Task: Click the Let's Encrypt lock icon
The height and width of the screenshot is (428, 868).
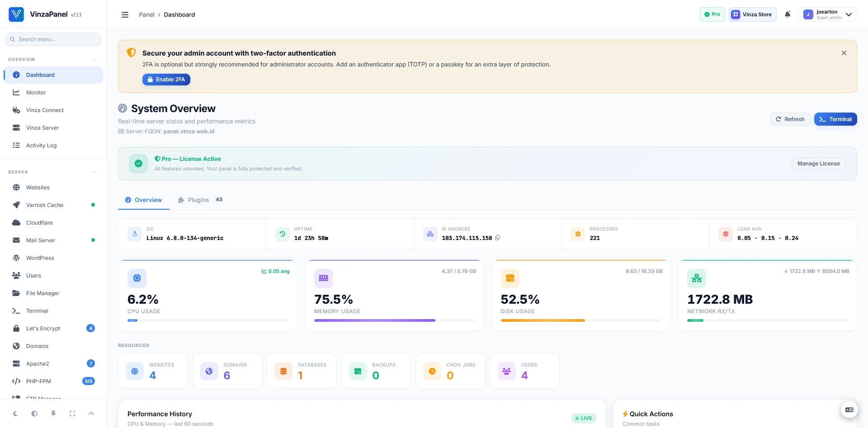Action: pyautogui.click(x=16, y=329)
